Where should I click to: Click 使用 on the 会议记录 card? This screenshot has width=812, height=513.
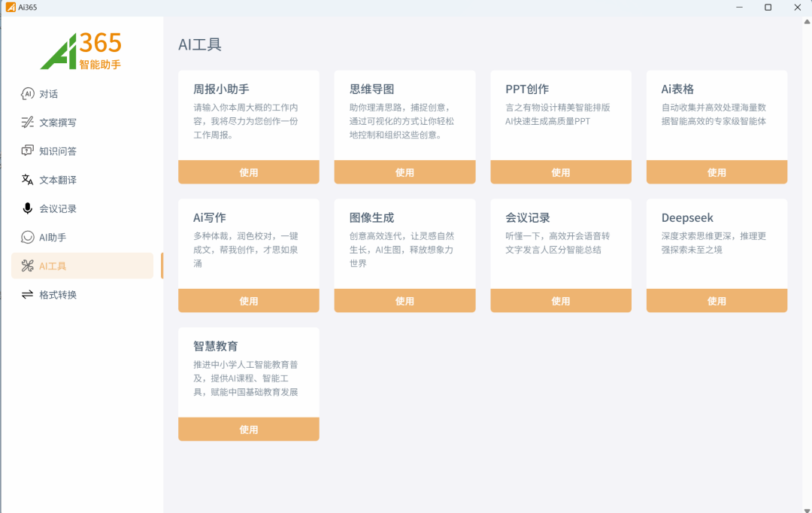560,300
